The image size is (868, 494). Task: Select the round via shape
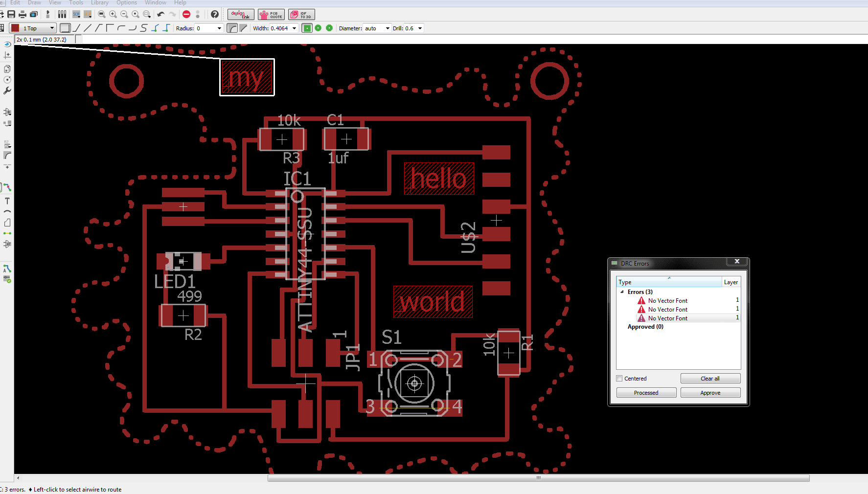click(318, 28)
